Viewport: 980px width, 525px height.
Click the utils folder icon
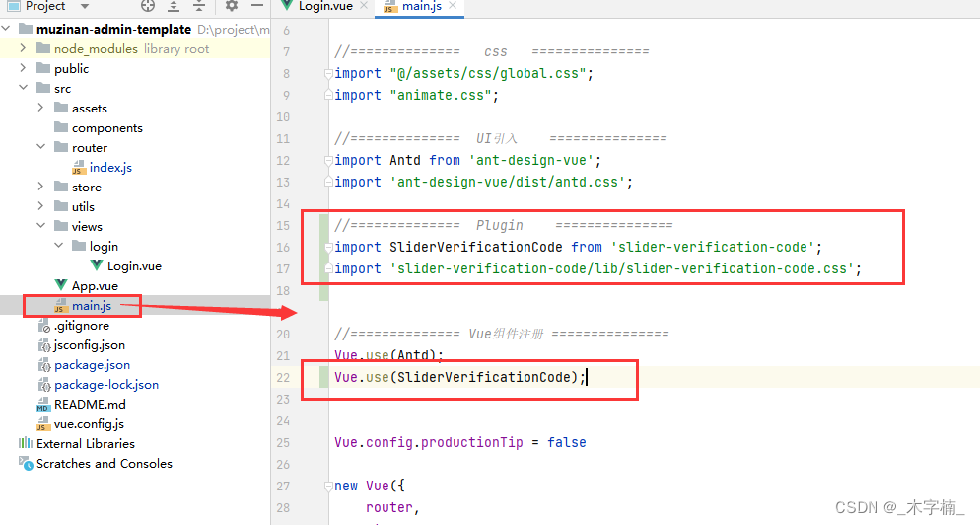coord(61,206)
